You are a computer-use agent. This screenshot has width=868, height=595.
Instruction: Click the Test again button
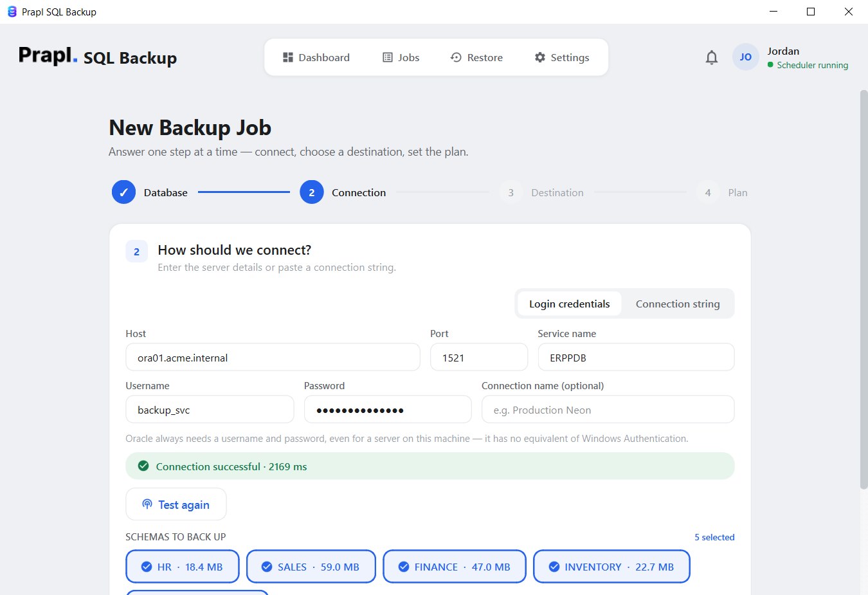tap(176, 504)
